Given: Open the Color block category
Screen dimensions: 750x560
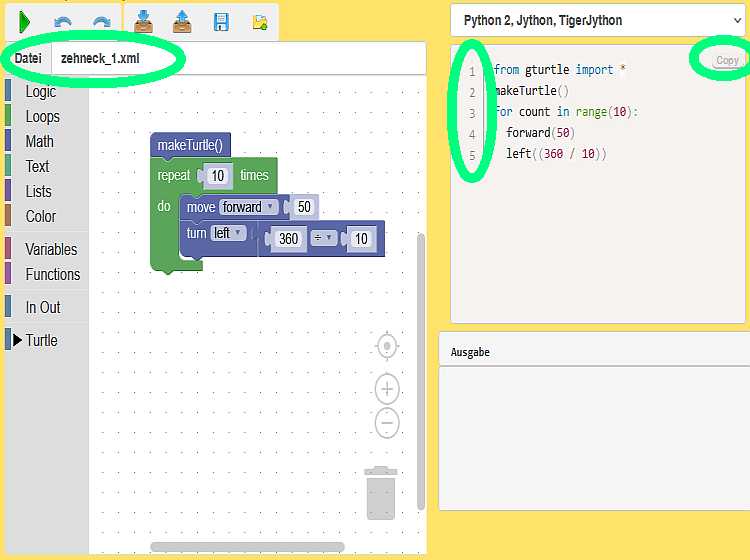Looking at the screenshot, I should click(x=41, y=216).
